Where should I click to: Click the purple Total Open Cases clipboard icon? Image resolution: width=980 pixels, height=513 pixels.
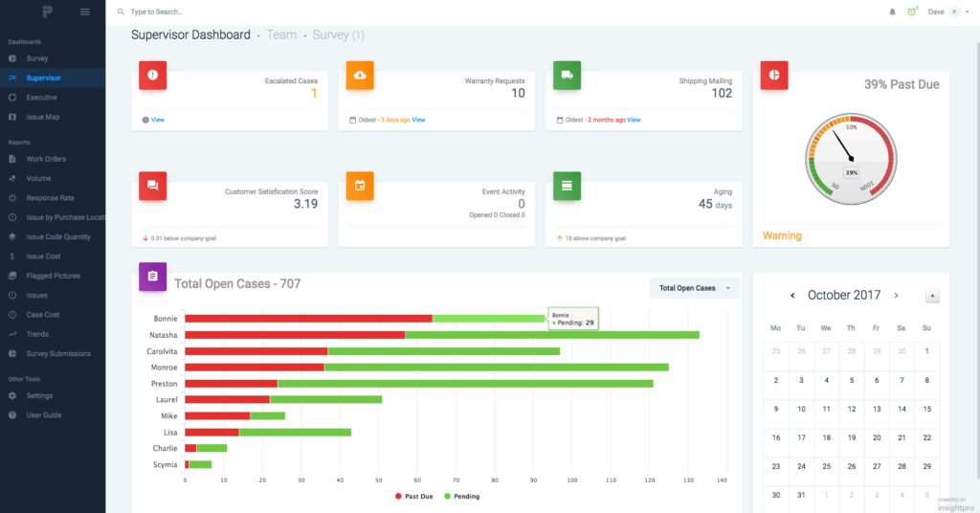154,277
